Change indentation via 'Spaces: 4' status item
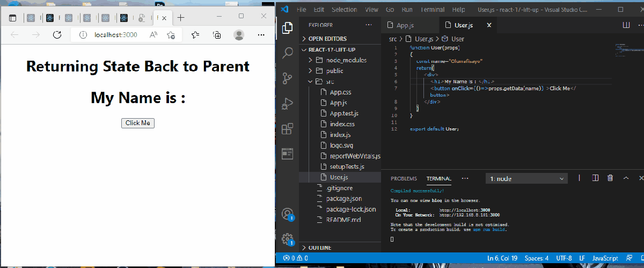644x268 pixels. pos(537,258)
